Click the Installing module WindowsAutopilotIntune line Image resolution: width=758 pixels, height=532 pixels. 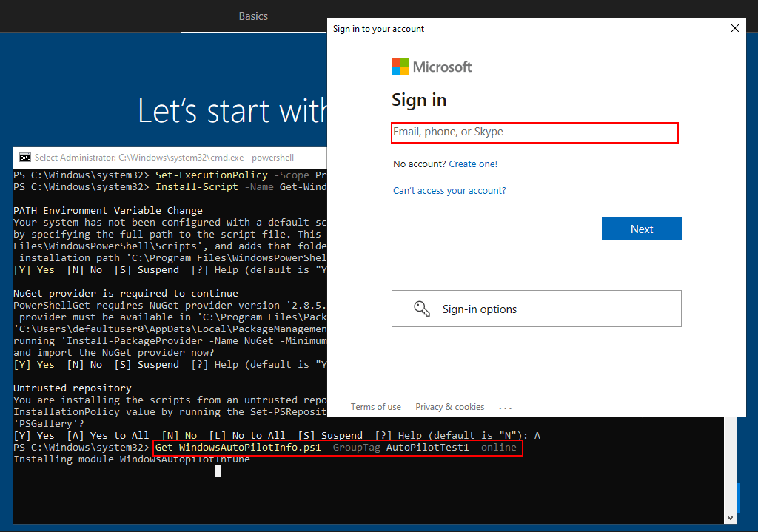pyautogui.click(x=132, y=459)
